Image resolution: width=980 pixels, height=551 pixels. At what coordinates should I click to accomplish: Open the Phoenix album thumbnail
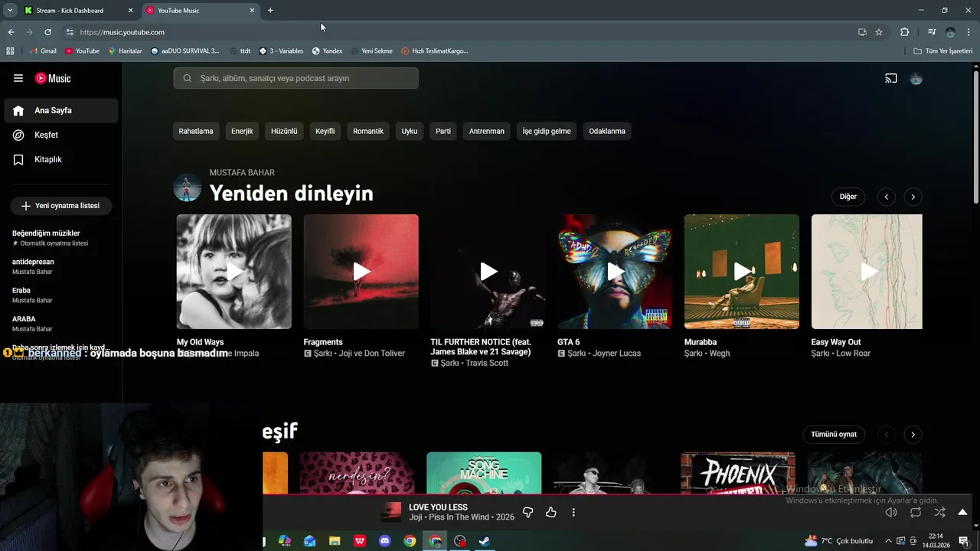click(x=738, y=473)
